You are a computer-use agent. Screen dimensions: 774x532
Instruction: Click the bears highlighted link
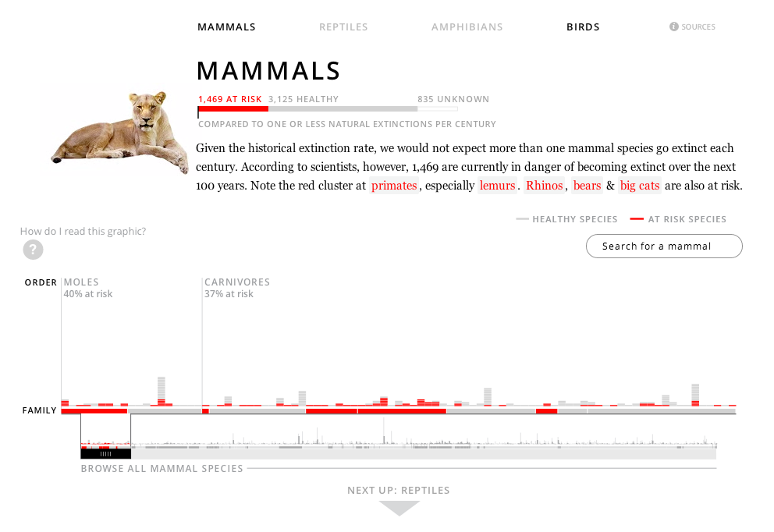[587, 186]
